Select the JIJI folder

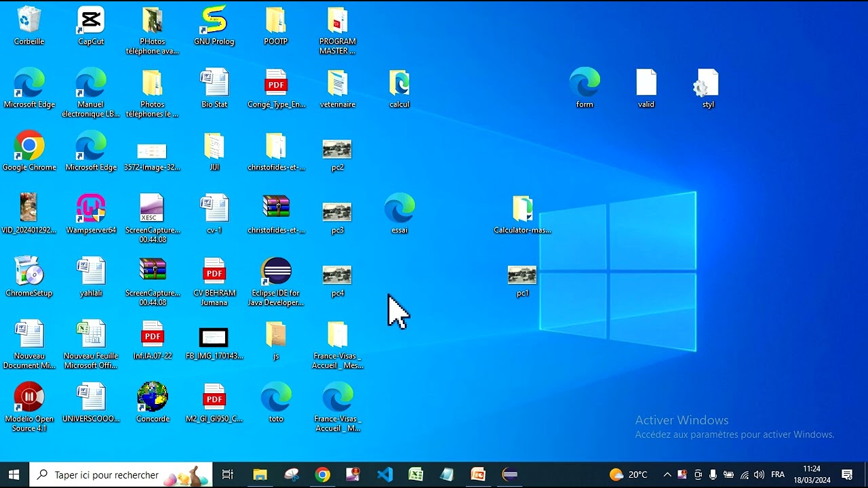214,152
